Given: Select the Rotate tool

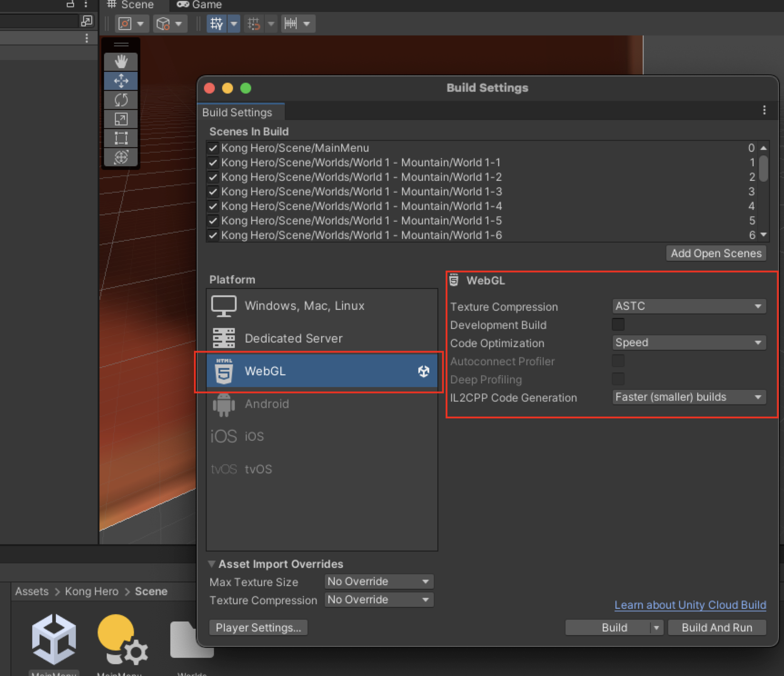Looking at the screenshot, I should point(121,100).
